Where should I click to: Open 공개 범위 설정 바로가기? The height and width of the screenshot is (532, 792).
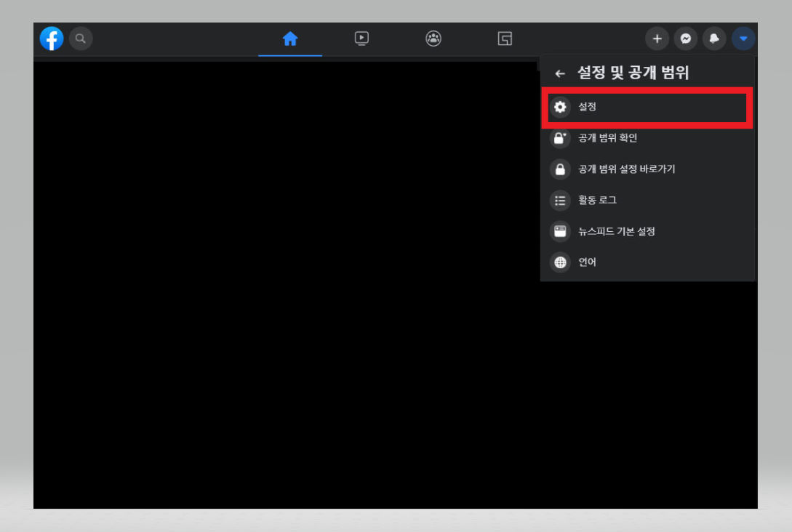tap(647, 169)
